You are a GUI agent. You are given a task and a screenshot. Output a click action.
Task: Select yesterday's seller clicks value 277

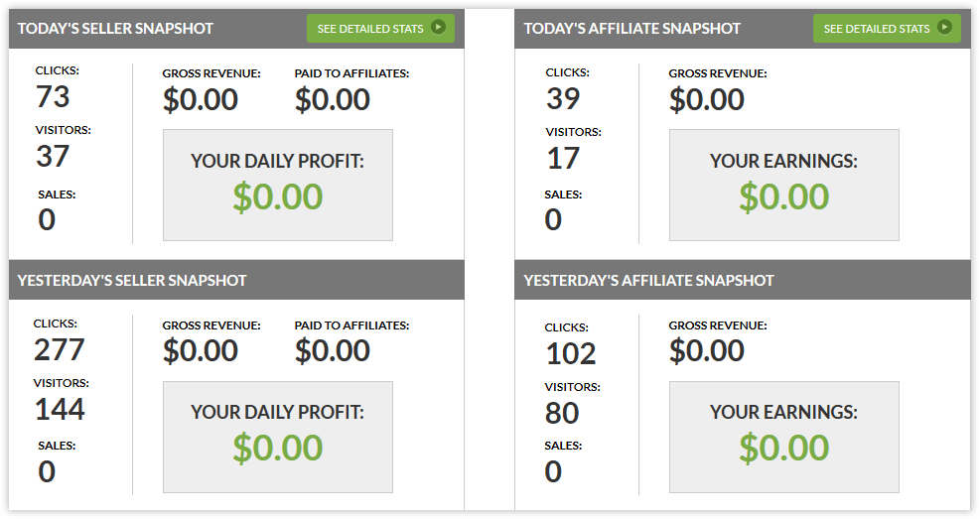point(60,349)
